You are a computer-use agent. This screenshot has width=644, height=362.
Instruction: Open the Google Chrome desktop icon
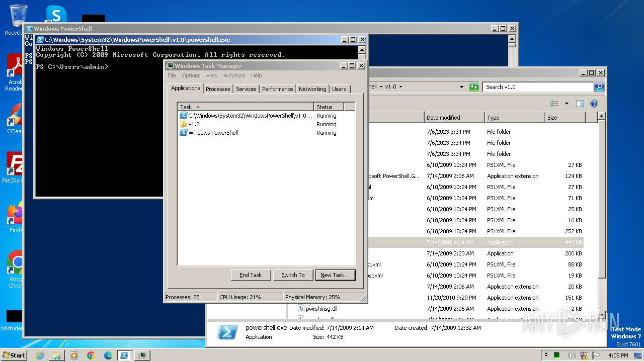pos(15,269)
